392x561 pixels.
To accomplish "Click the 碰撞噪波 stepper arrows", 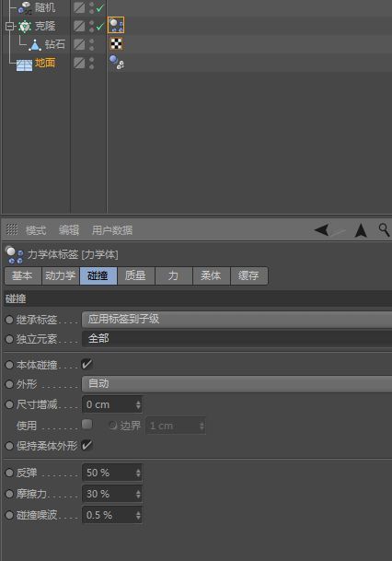I will coord(138,515).
